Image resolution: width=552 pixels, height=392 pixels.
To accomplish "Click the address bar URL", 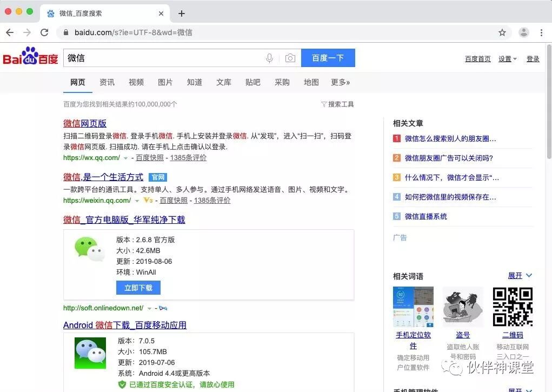I will (x=134, y=32).
